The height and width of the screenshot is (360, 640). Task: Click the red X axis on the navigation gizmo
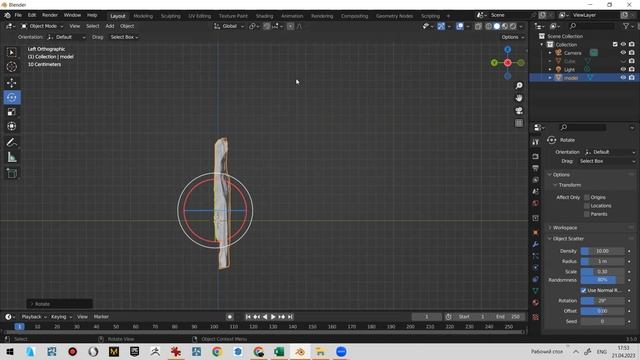507,62
